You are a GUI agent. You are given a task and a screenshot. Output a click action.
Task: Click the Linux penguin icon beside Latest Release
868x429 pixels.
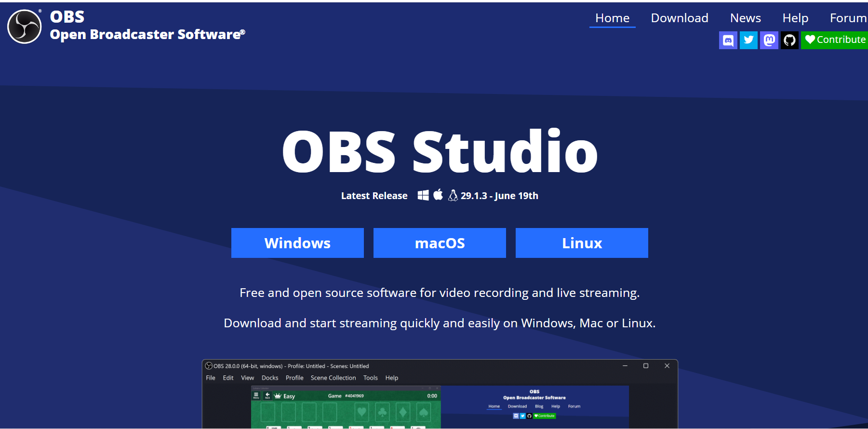click(453, 195)
